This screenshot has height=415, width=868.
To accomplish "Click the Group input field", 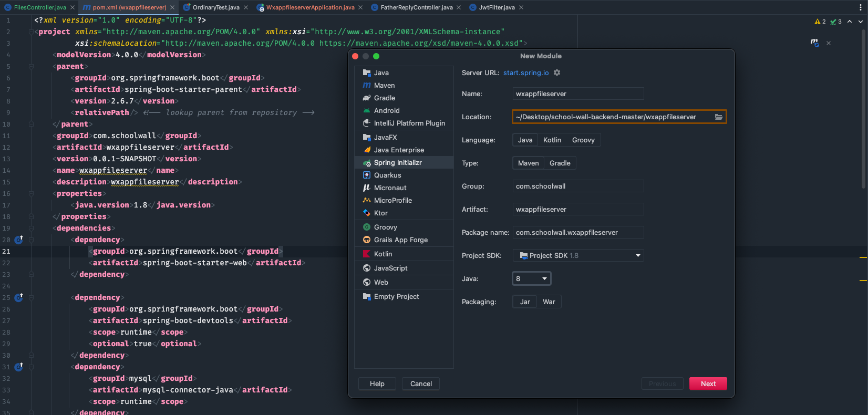I will click(578, 186).
